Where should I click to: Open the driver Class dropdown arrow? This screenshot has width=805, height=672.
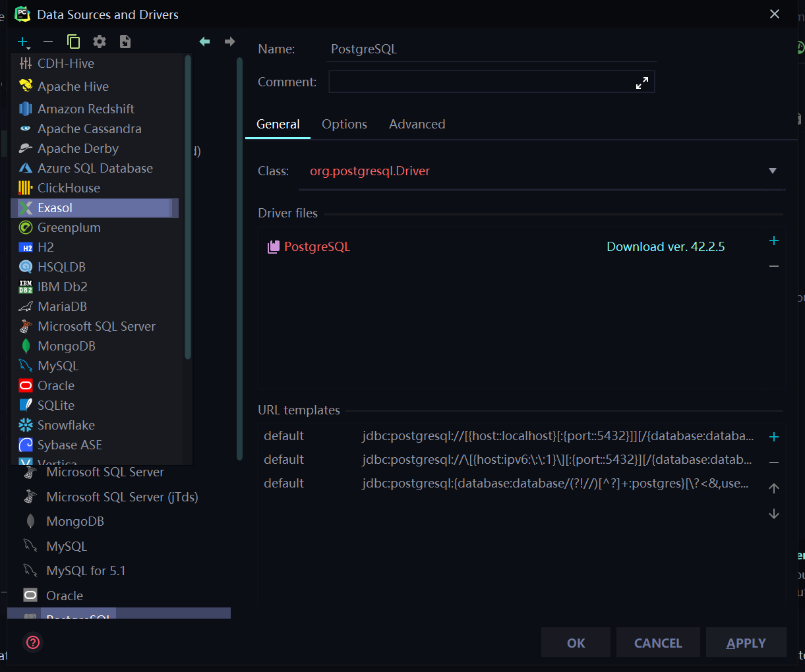point(773,171)
